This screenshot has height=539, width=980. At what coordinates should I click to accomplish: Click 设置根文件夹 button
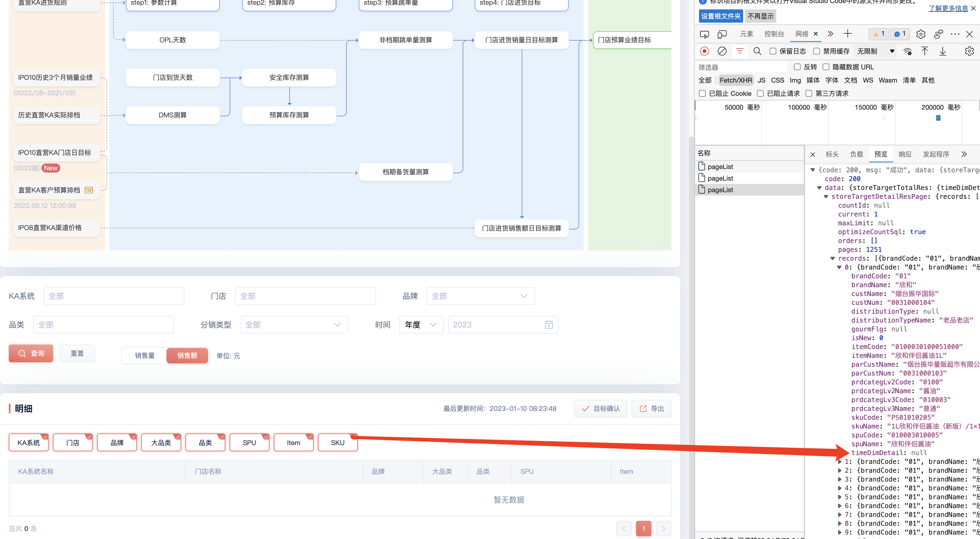[x=721, y=16]
